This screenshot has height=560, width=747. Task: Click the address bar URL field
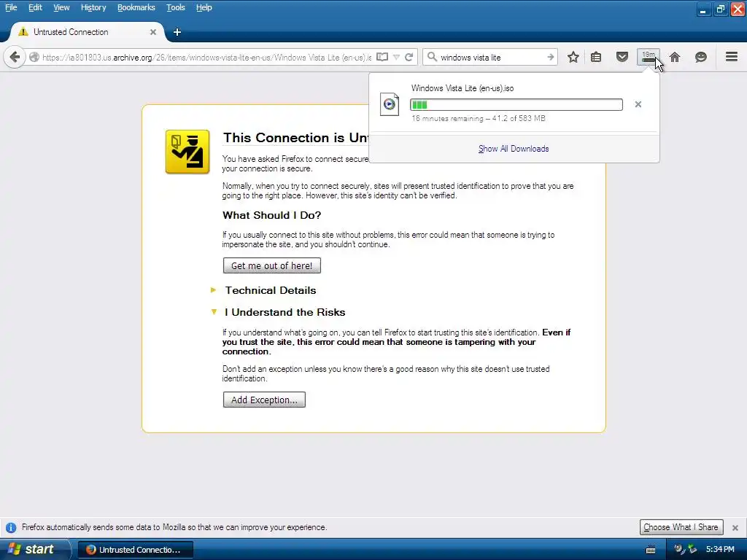206,57
